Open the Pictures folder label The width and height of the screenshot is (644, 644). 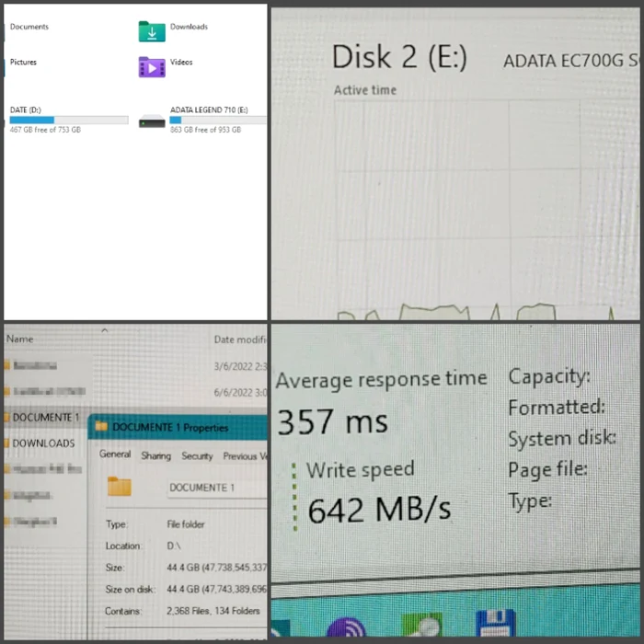pyautogui.click(x=23, y=62)
